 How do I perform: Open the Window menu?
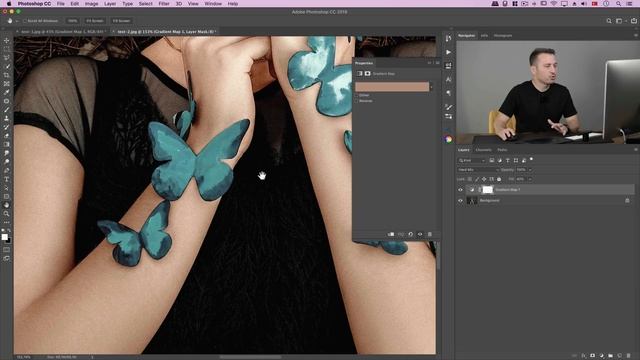213,4
